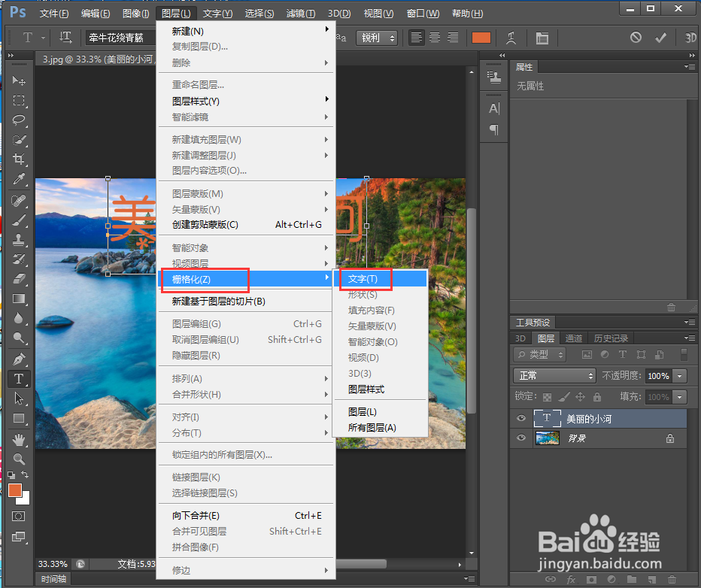Commit the edit with the checkmark button
The height and width of the screenshot is (588, 701).
pyautogui.click(x=659, y=36)
